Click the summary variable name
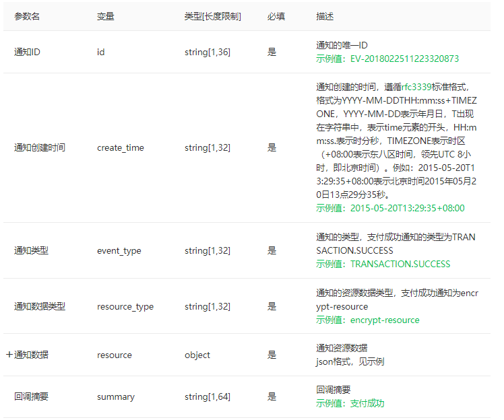504x420 pixels. point(116,397)
